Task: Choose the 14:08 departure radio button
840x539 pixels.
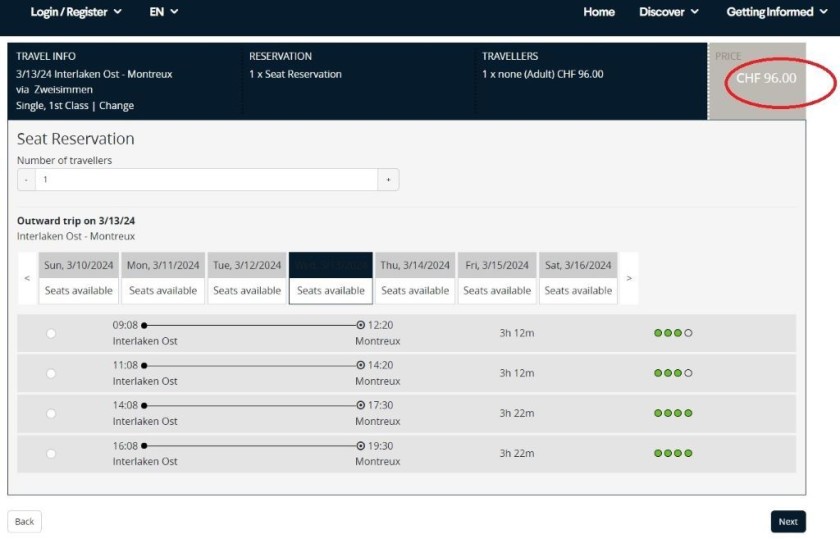Action: pyautogui.click(x=51, y=414)
